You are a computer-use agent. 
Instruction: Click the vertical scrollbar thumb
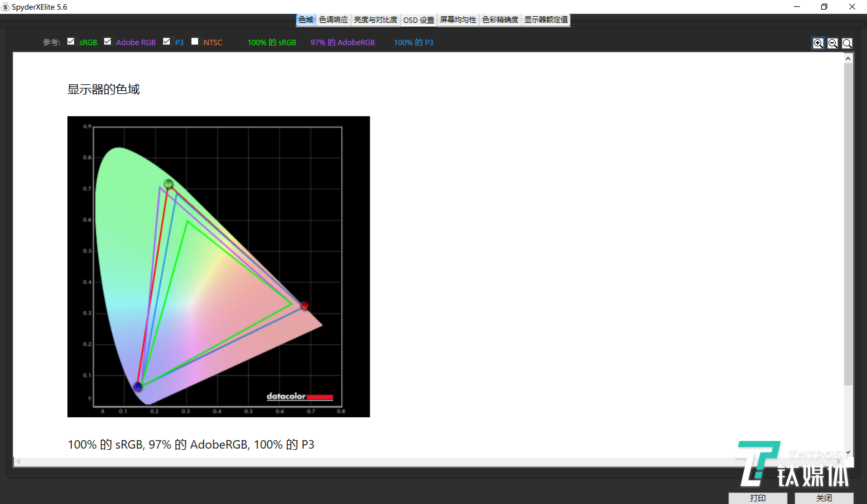848,224
